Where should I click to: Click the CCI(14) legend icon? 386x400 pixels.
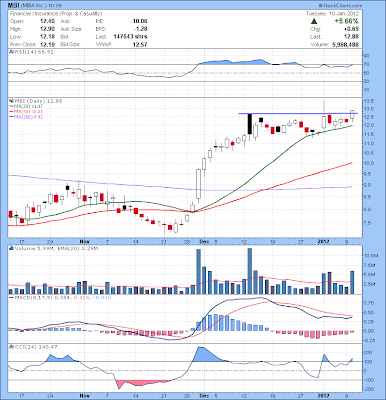coord(11,347)
